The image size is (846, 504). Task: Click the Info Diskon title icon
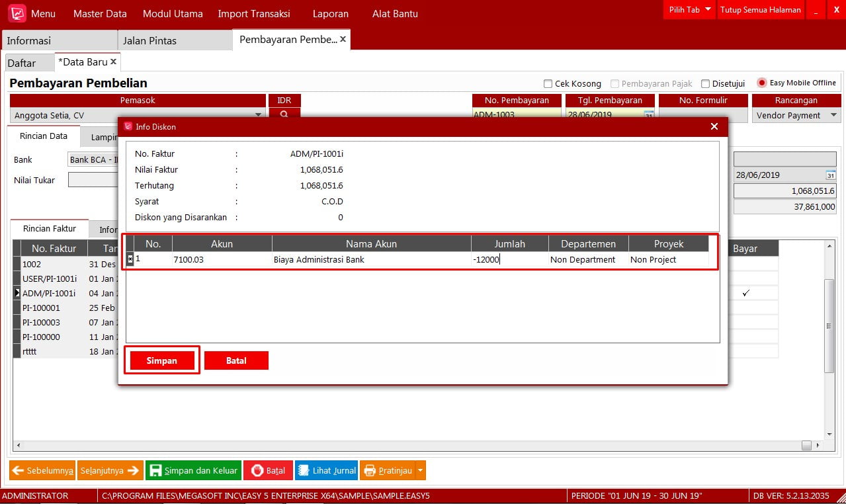click(x=128, y=126)
